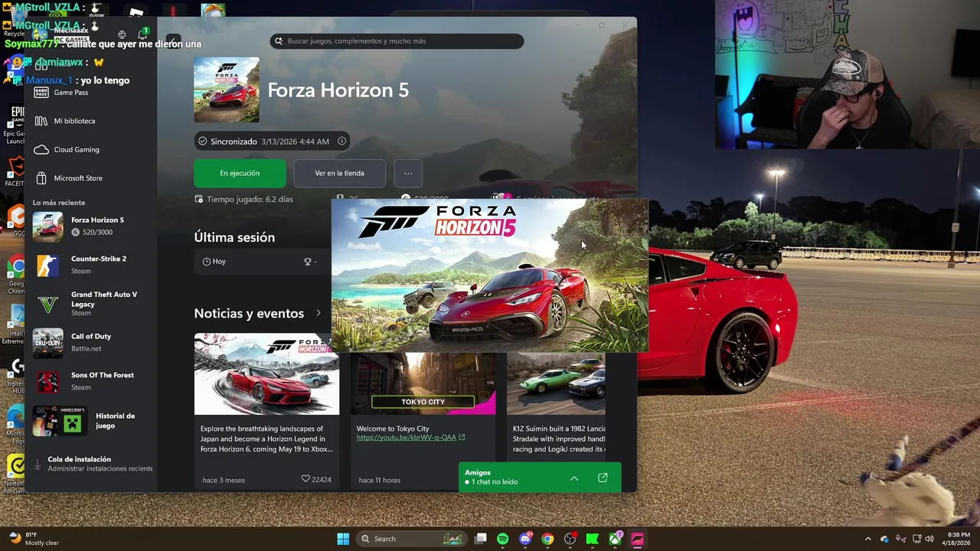Open the youtu.be Tokyo City link
Screen dimensions: 980x551
click(406, 438)
